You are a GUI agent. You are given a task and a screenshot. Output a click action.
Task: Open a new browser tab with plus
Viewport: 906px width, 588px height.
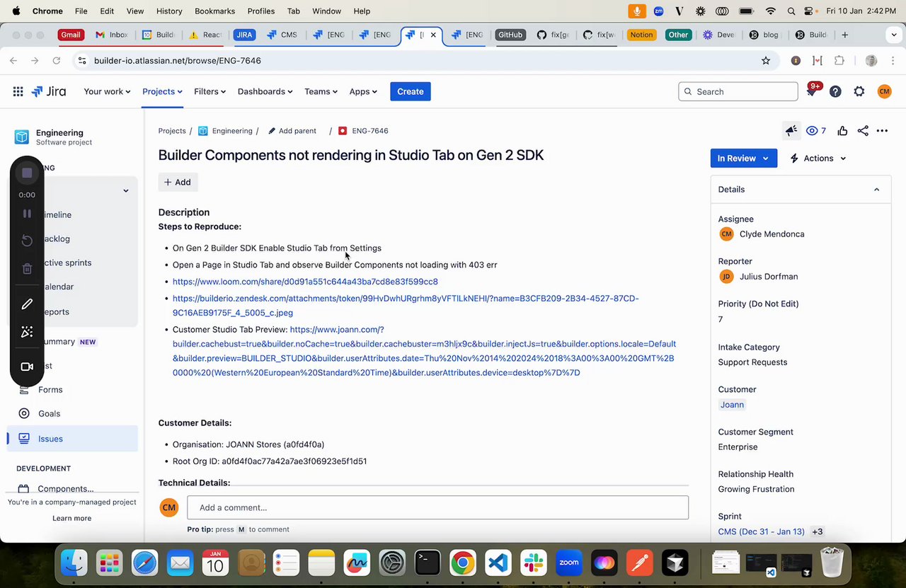pos(845,35)
